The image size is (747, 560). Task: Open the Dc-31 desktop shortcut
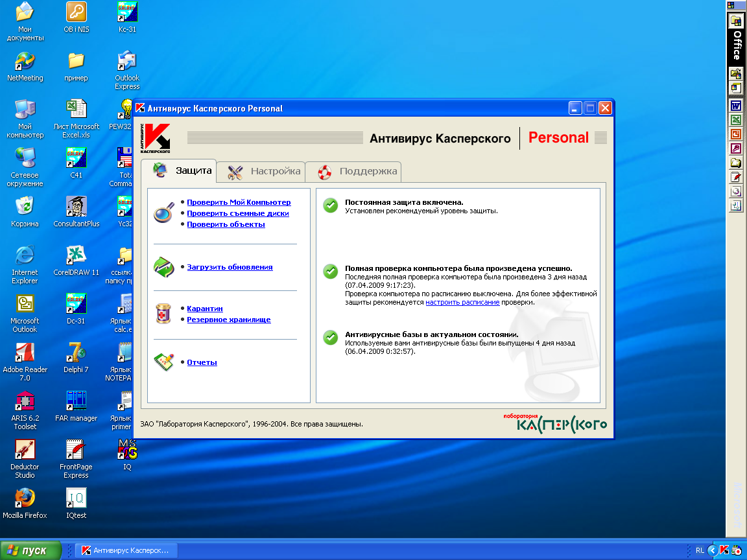point(77,309)
